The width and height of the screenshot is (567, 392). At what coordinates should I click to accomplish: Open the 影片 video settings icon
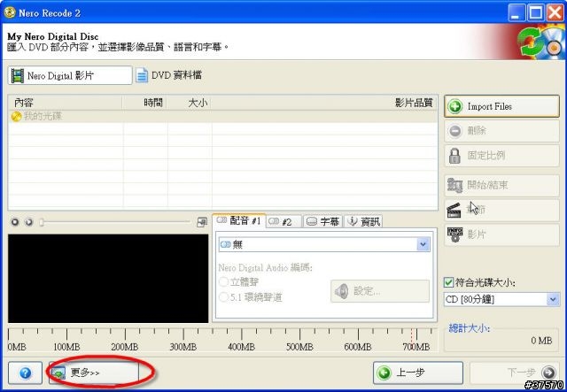tap(454, 234)
